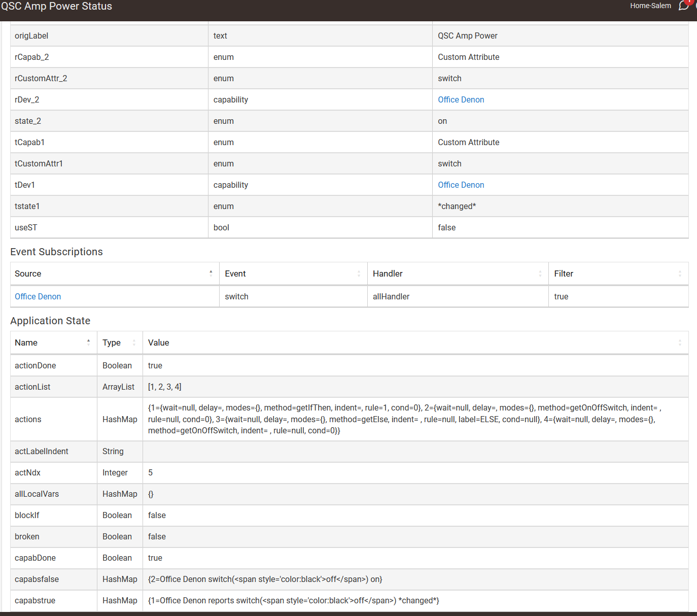
Task: Open Office Denon link under Event Subscriptions
Action: [38, 297]
